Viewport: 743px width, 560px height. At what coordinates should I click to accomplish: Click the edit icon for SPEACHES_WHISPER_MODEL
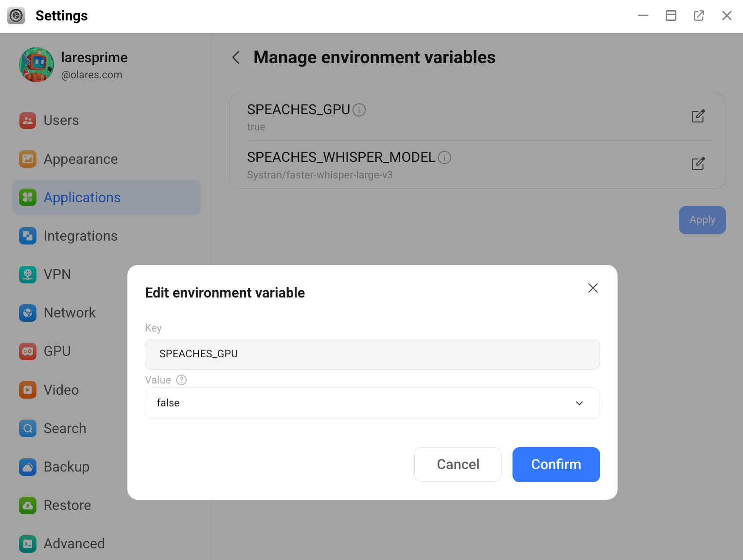(698, 164)
